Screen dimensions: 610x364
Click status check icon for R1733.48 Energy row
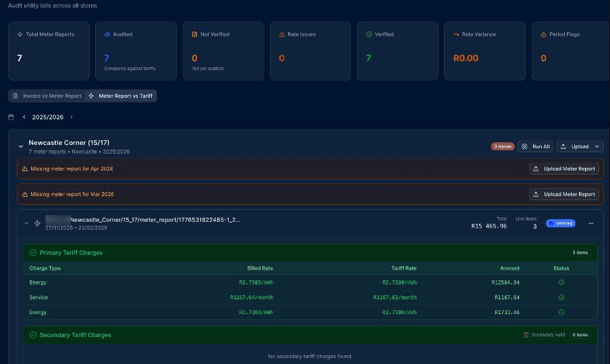point(561,312)
